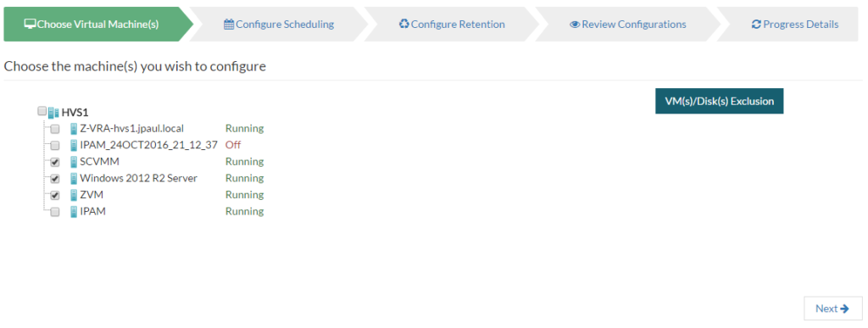Open the Configure Scheduling step
This screenshot has width=868, height=328.
tap(279, 25)
